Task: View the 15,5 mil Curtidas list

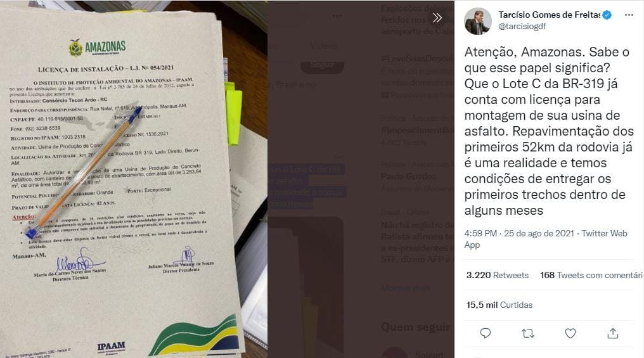Action: click(x=499, y=305)
